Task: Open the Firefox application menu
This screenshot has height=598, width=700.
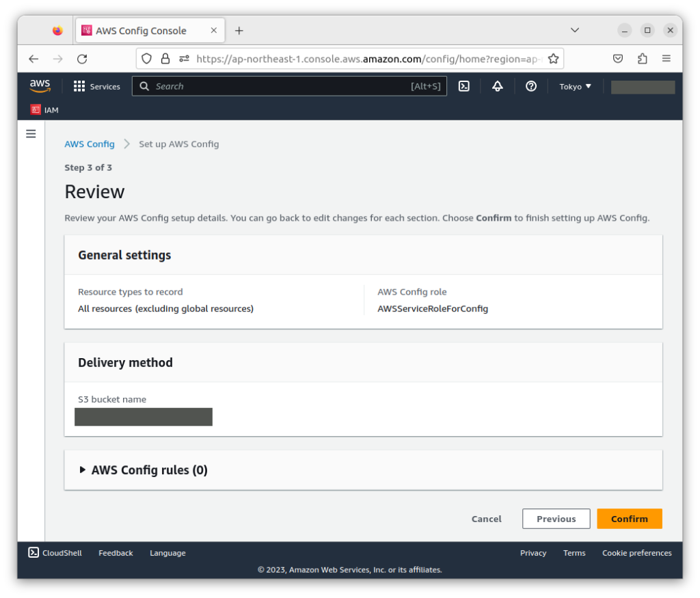Action: click(x=667, y=59)
